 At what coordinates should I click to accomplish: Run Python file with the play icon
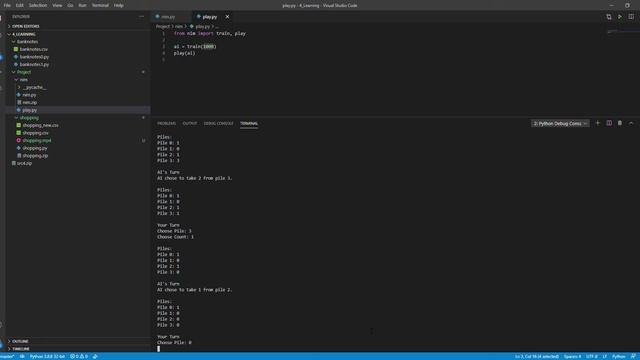pos(620,17)
